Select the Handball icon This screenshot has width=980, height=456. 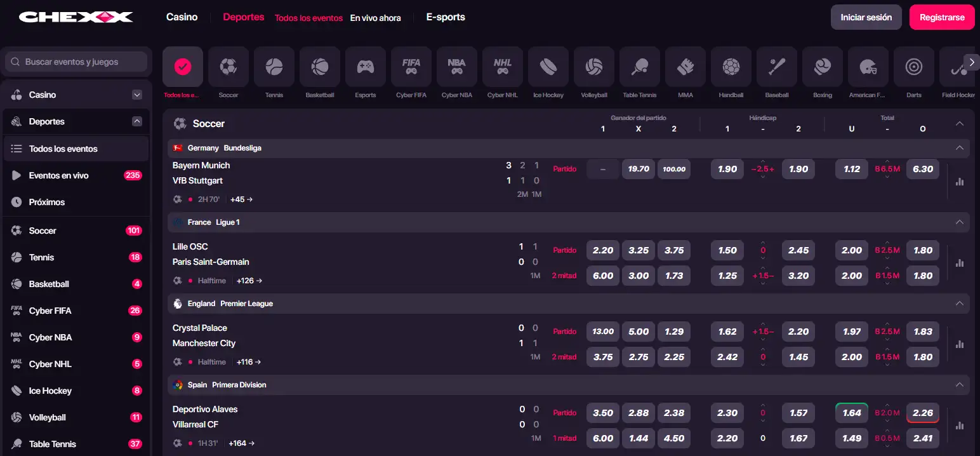[x=731, y=67]
